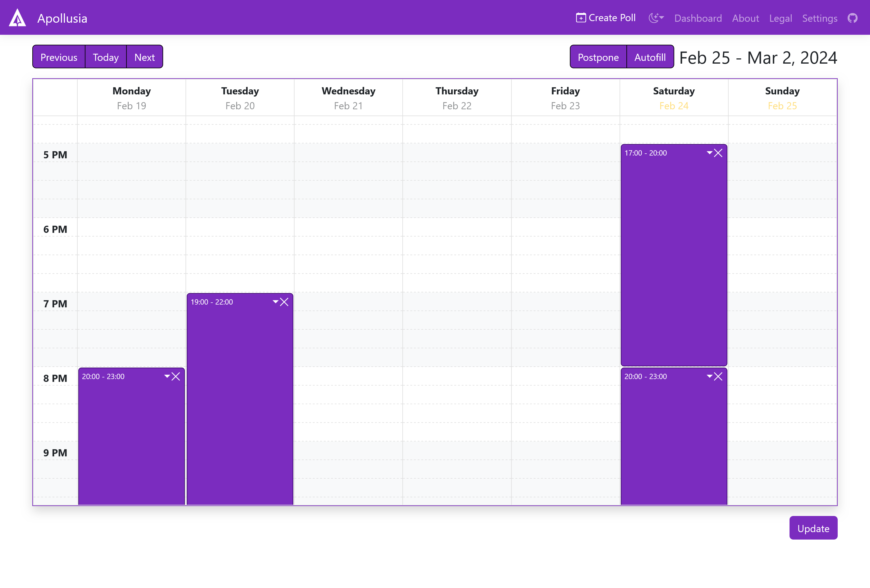Remove the Monday 20:00 - 23:00 event
Image resolution: width=870 pixels, height=588 pixels.
[x=176, y=376]
